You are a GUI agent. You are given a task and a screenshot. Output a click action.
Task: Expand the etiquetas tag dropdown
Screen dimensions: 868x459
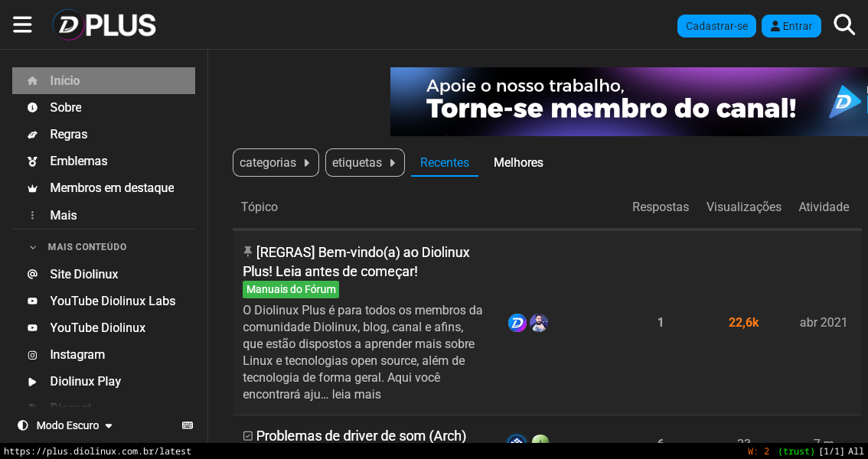pyautogui.click(x=364, y=162)
